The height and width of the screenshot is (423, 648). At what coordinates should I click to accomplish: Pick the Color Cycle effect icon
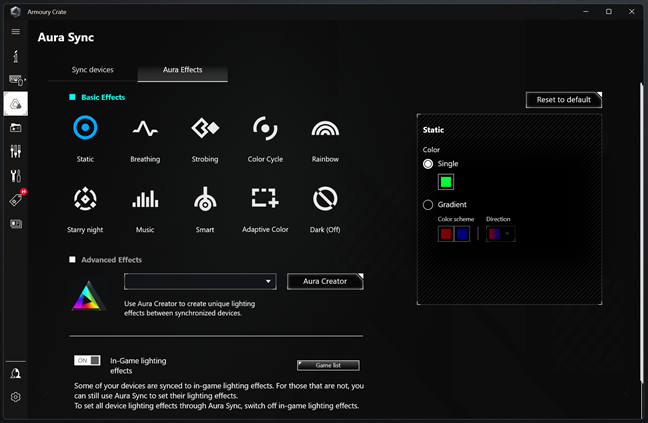point(265,128)
